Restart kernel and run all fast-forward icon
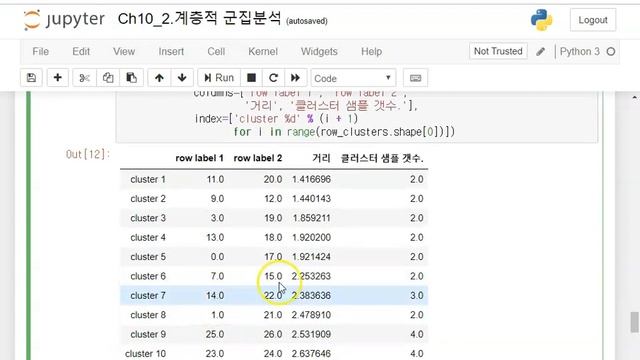 click(x=295, y=78)
